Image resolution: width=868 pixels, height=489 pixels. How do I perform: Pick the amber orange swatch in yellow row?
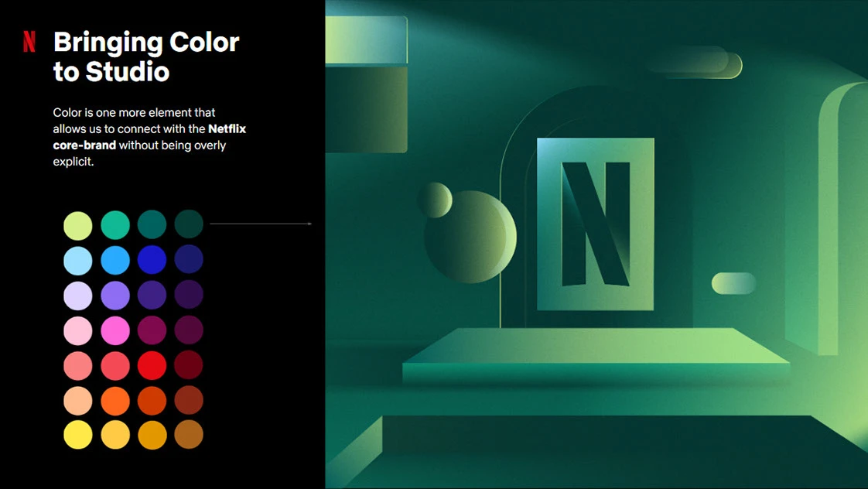pyautogui.click(x=152, y=435)
